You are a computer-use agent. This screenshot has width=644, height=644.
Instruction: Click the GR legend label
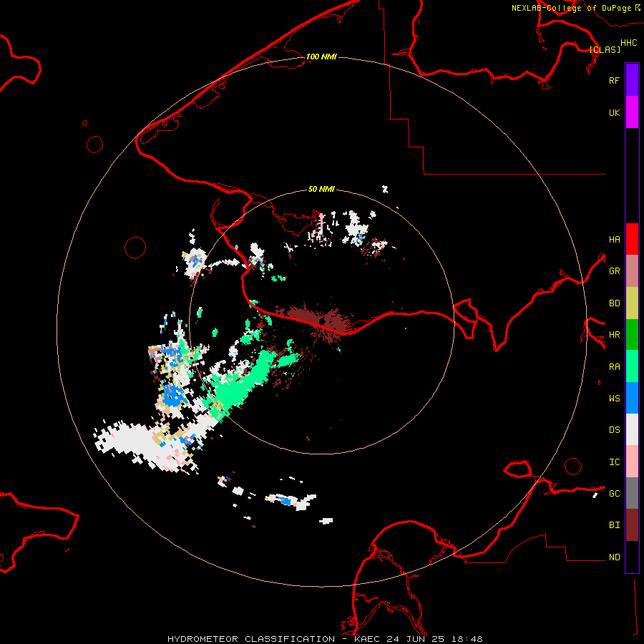pos(614,271)
